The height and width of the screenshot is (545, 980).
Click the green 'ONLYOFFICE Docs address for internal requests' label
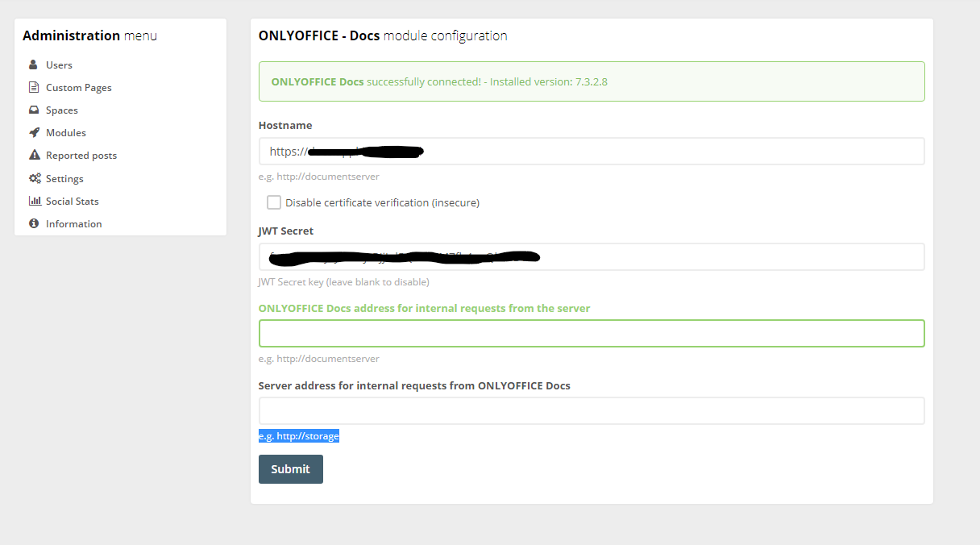point(425,308)
